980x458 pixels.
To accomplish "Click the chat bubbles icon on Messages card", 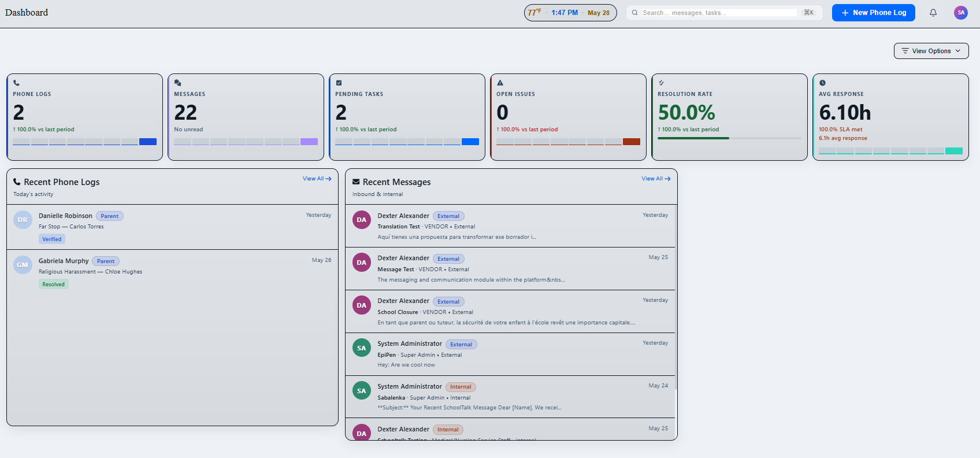I will (177, 83).
